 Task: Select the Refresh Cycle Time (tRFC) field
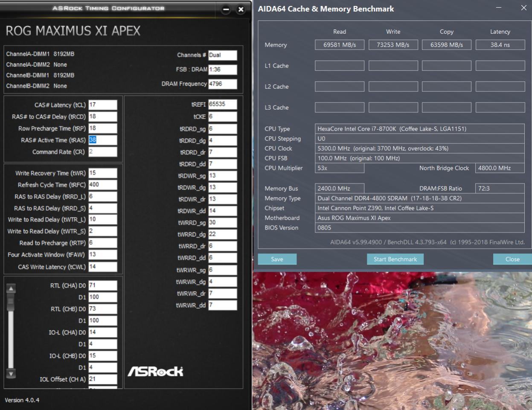tap(103, 185)
